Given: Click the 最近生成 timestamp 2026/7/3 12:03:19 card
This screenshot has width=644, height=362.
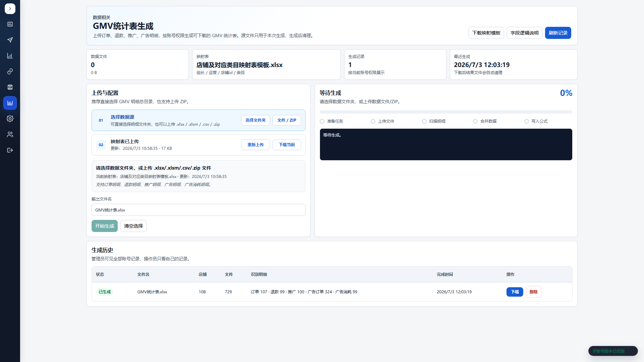Looking at the screenshot, I should 514,65.
